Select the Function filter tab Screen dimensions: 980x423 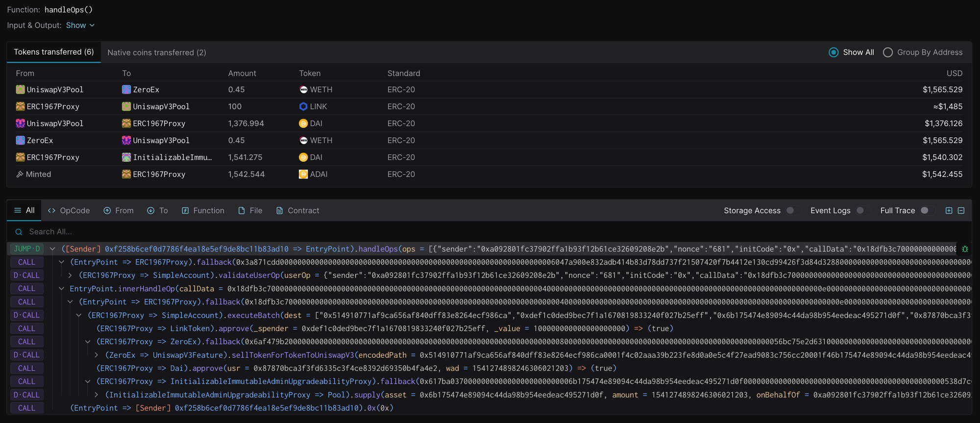(203, 210)
